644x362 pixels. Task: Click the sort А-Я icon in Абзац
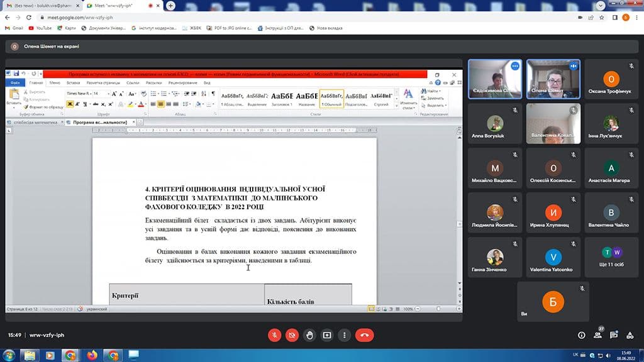[204, 94]
